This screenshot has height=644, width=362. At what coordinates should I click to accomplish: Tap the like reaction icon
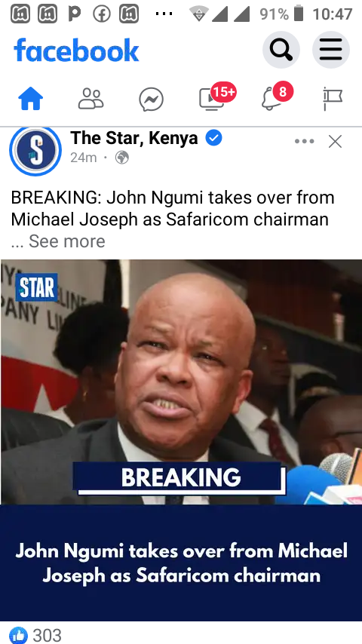click(18, 636)
